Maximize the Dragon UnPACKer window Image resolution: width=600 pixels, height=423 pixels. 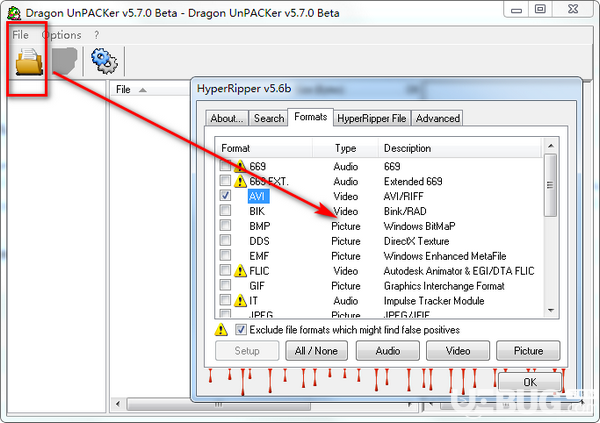540,9
